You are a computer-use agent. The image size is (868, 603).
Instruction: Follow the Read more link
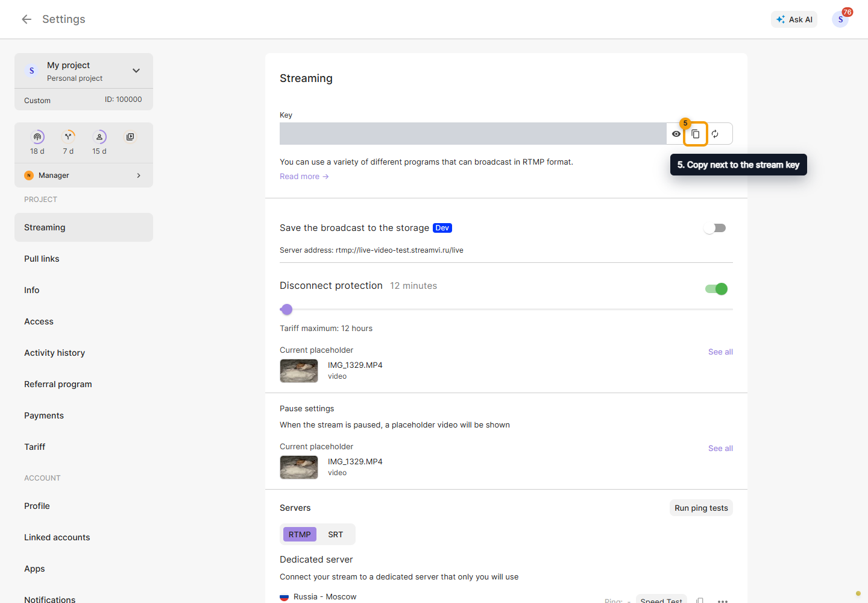(304, 177)
